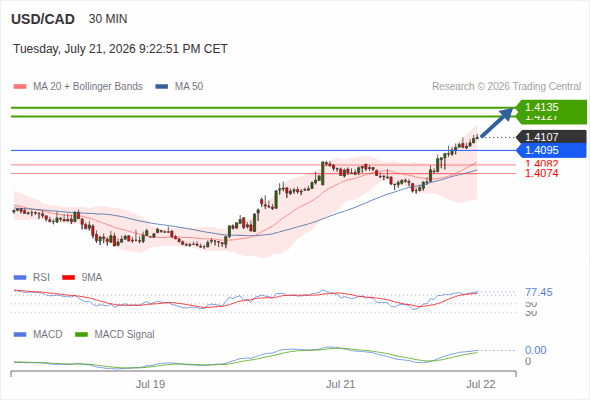Click the red 9MA legend marker
590x400 pixels.
pos(68,278)
